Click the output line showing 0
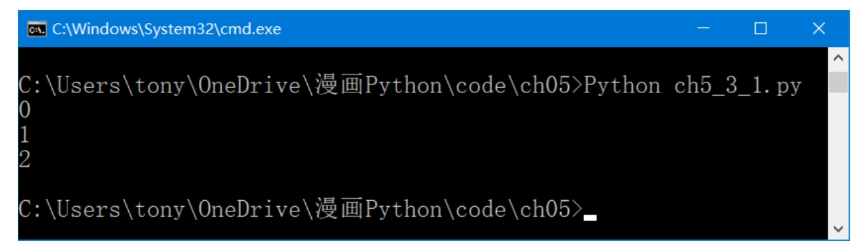The image size is (868, 251). [24, 112]
